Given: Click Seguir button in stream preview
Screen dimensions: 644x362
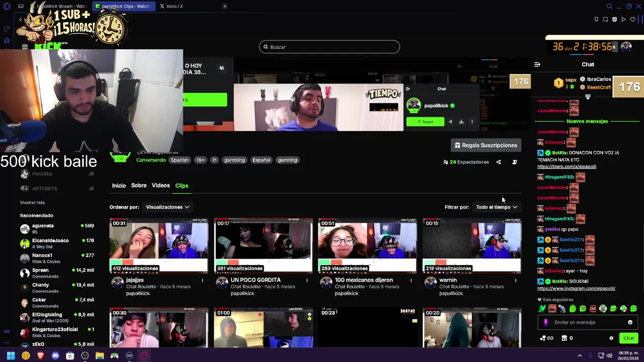Looking at the screenshot, I should click(x=425, y=122).
